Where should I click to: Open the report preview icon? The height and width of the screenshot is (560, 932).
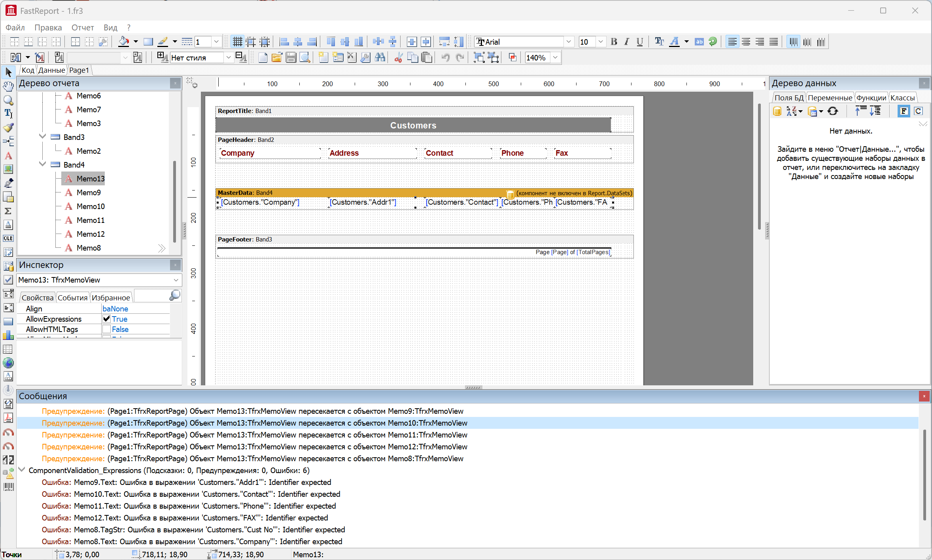click(305, 58)
